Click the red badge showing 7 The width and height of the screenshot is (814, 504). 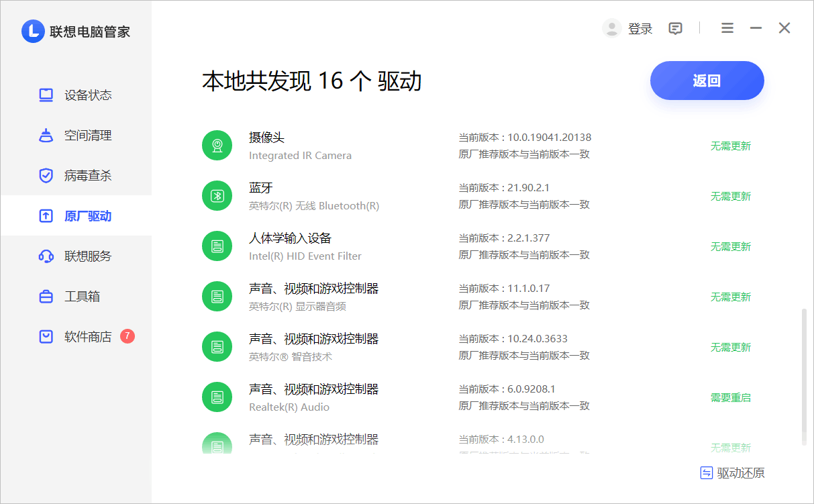pos(128,336)
